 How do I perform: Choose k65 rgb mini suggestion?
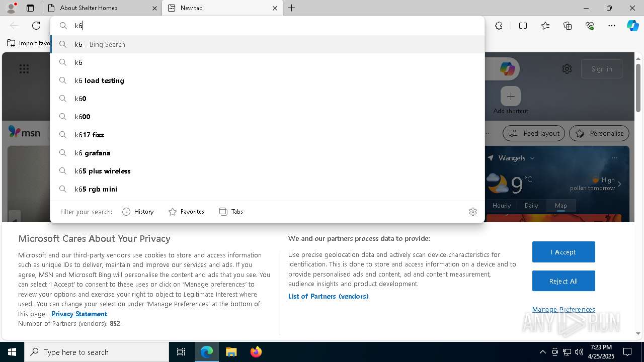point(268,189)
